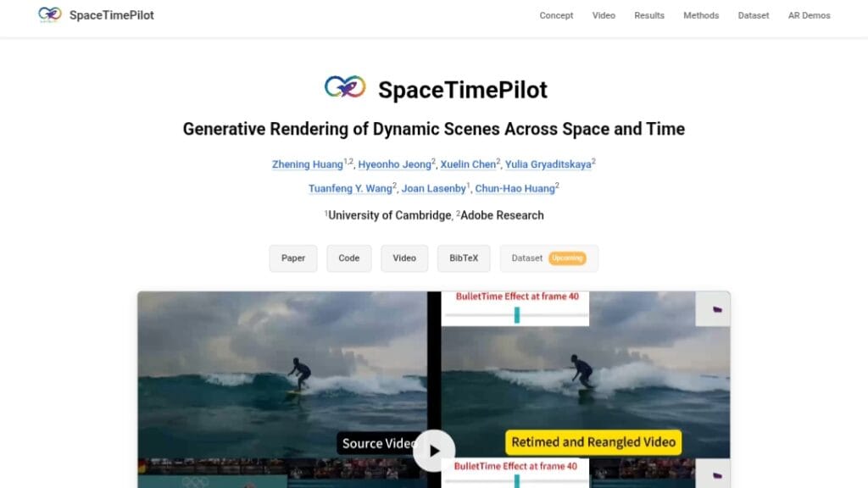Open the Code button
The height and width of the screenshot is (488, 868).
pos(349,258)
